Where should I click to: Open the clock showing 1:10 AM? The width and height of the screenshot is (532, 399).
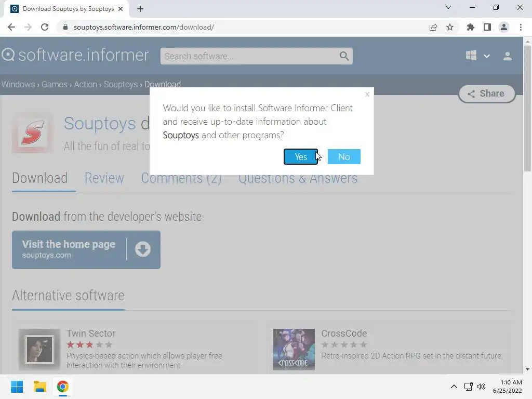click(x=507, y=387)
